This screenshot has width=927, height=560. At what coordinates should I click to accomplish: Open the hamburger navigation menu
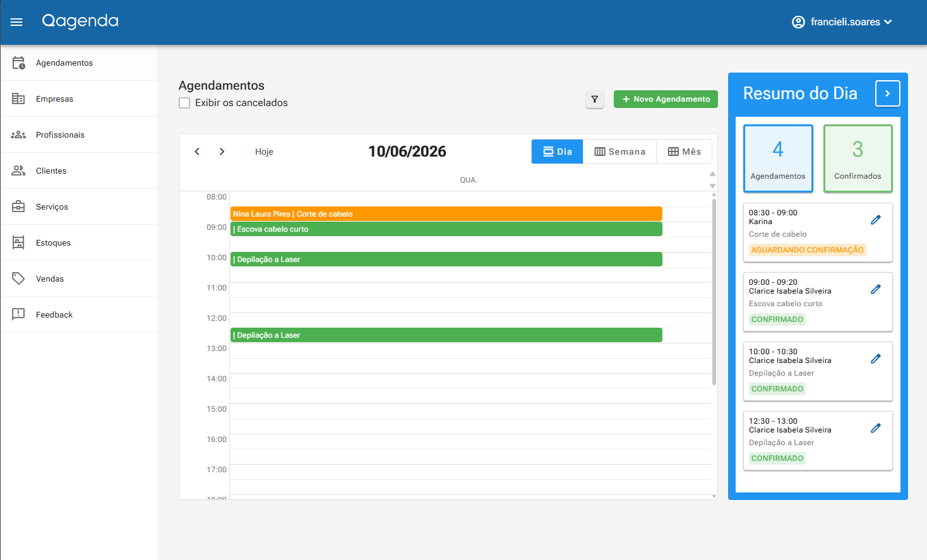16,22
